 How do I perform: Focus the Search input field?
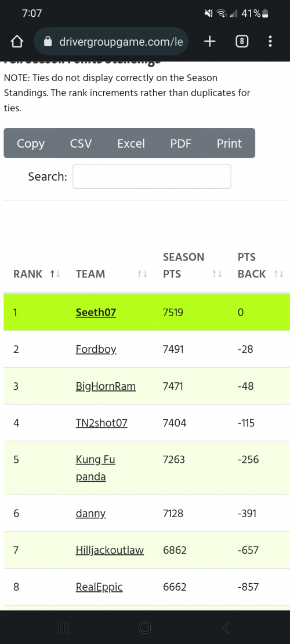(152, 177)
